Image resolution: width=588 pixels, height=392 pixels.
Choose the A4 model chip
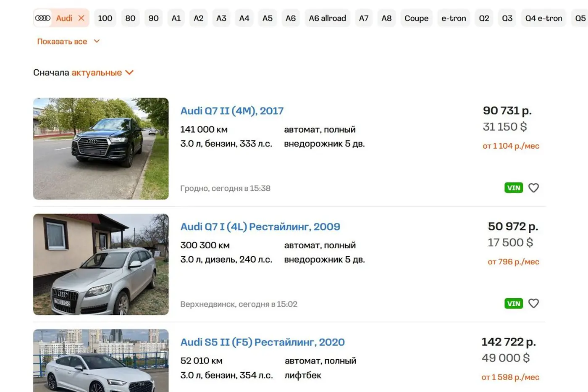(x=244, y=18)
